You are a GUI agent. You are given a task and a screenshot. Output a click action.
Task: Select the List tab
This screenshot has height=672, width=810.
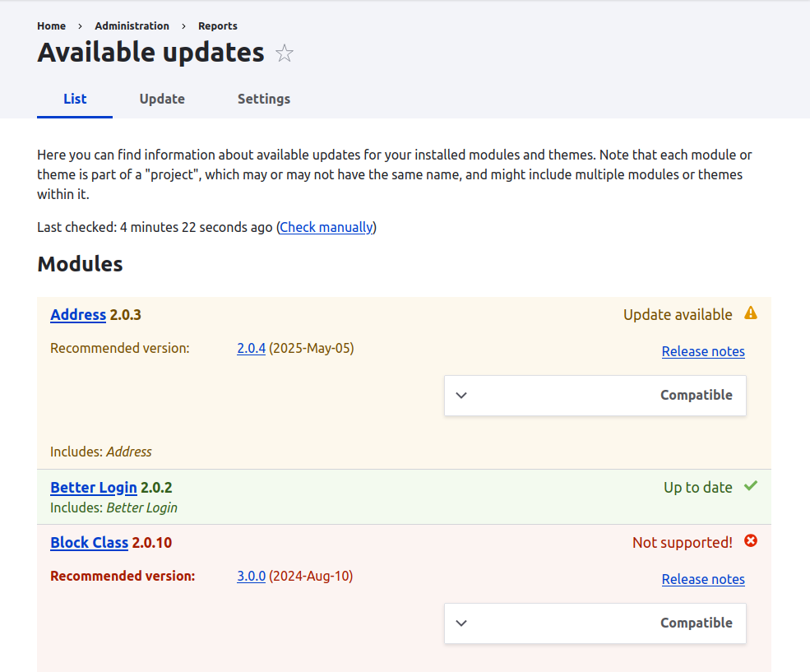75,99
